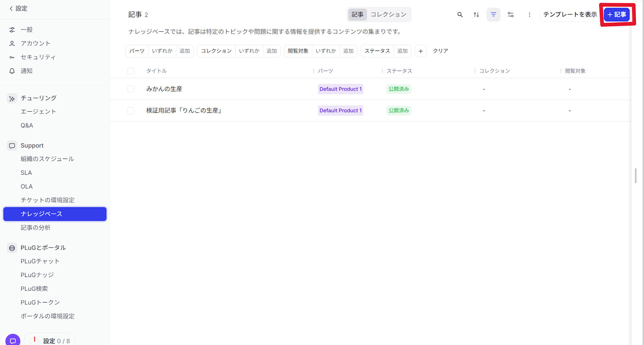Select checkbox for 検証用記事「りんごの生産」 row

point(131,111)
